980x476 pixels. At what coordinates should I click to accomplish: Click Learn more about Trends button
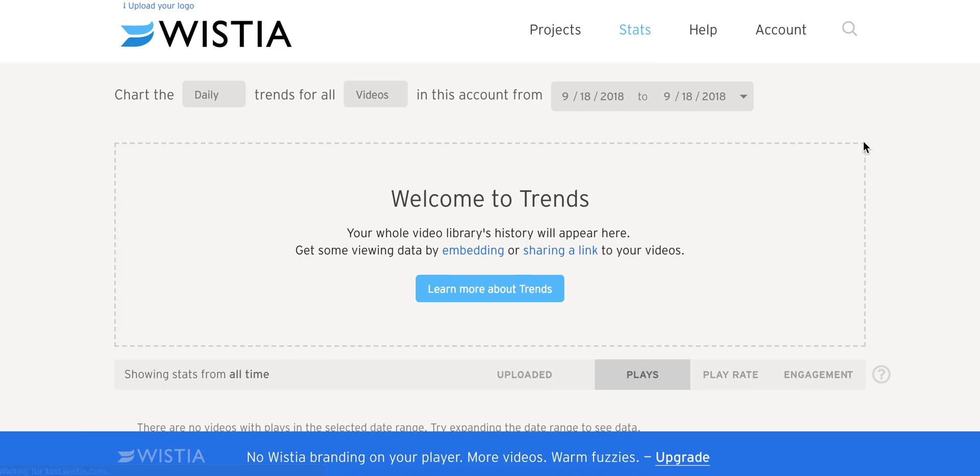[x=489, y=289]
